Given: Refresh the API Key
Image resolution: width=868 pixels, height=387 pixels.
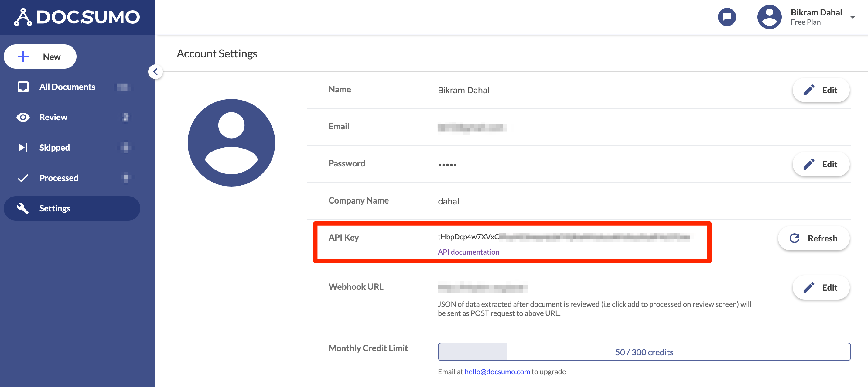Looking at the screenshot, I should coord(814,238).
